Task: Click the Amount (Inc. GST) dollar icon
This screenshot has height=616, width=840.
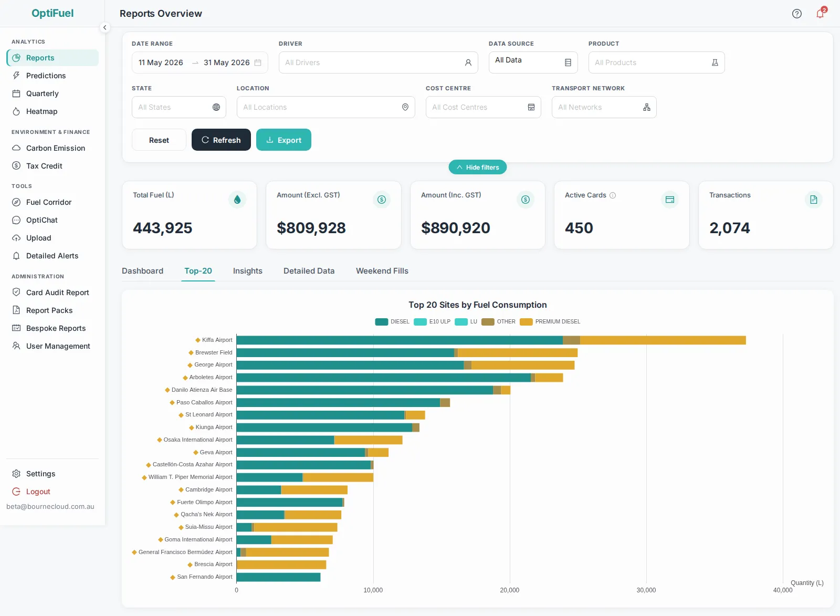Action: 526,200
